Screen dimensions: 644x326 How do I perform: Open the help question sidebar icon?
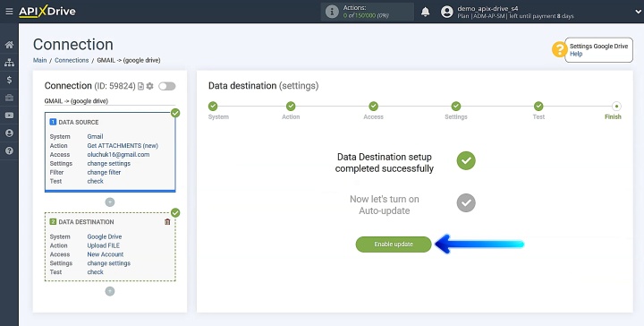(9, 150)
